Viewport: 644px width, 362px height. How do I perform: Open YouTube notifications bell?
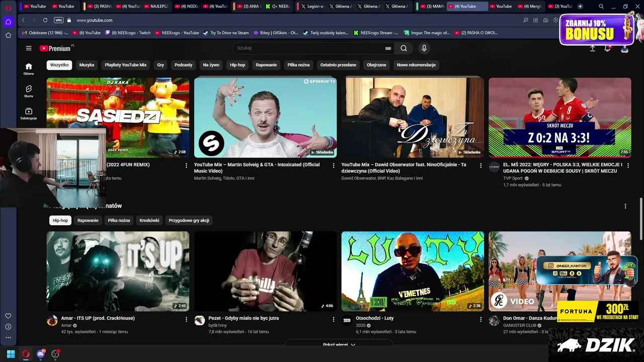(608, 48)
